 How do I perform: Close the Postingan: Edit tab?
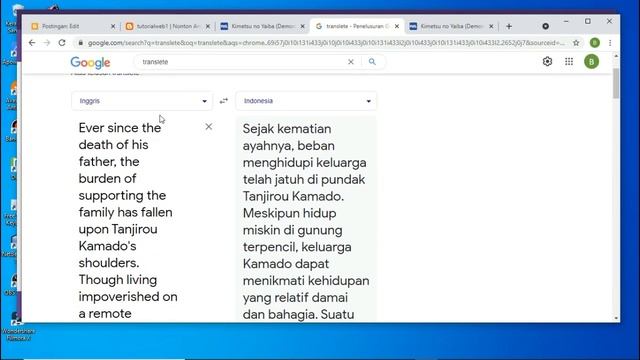(x=113, y=26)
